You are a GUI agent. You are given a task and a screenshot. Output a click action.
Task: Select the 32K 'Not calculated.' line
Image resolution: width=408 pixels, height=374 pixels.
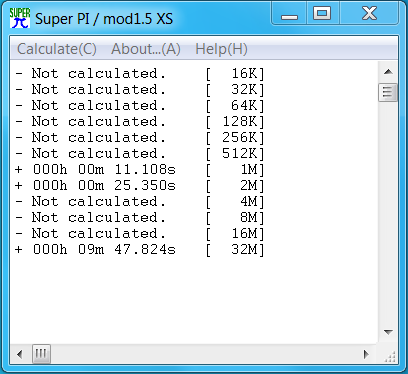(140, 90)
